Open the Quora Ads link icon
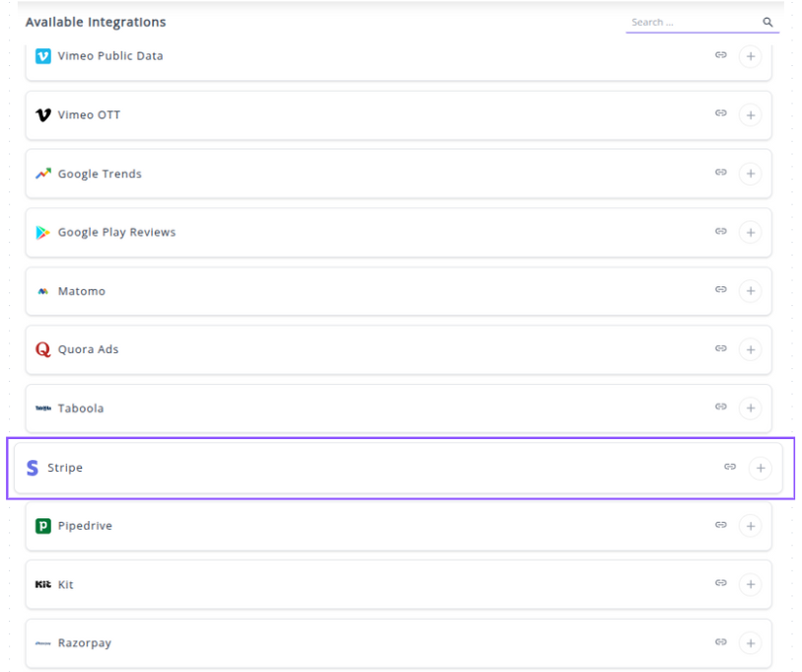This screenshot has width=802, height=672. [721, 348]
